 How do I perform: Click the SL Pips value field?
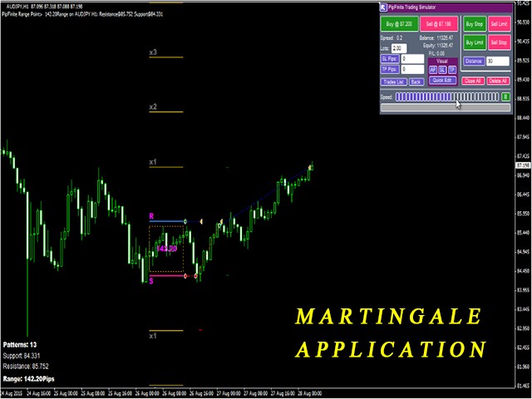click(412, 59)
